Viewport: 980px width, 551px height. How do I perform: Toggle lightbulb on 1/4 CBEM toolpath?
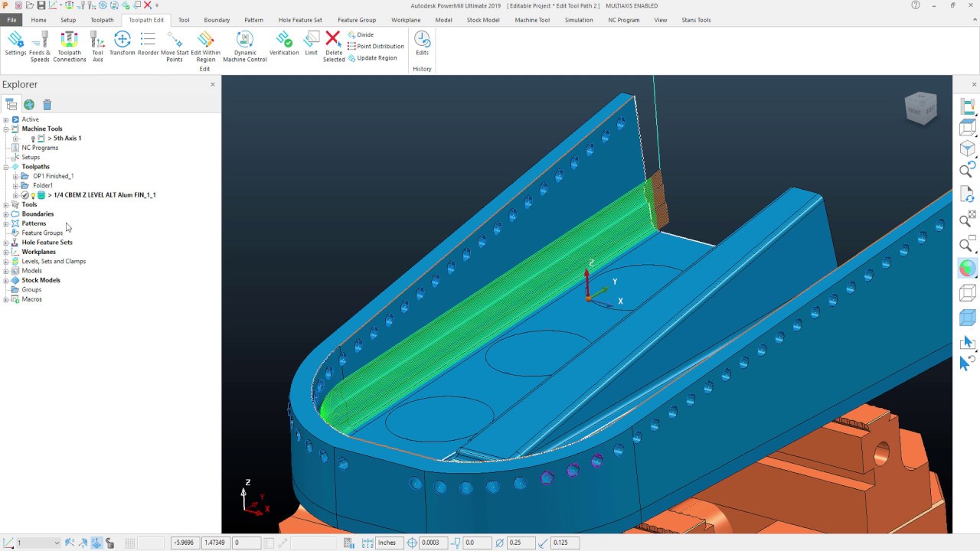click(33, 195)
